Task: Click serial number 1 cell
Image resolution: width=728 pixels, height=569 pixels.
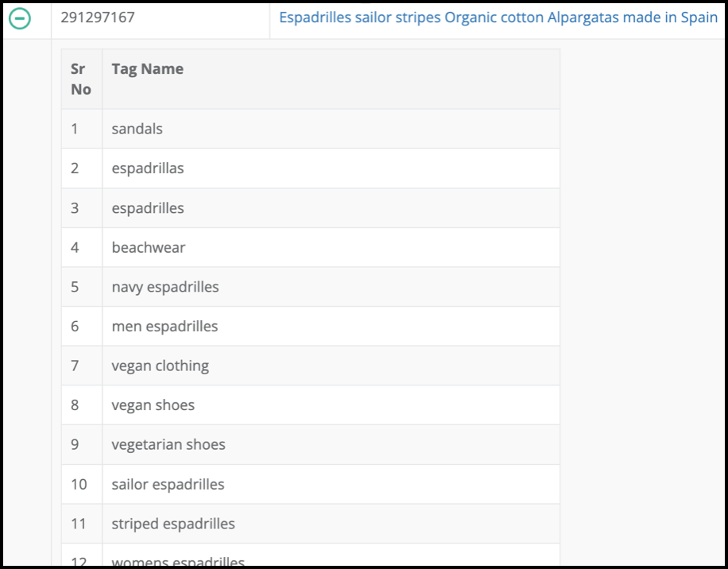Action: tap(75, 129)
